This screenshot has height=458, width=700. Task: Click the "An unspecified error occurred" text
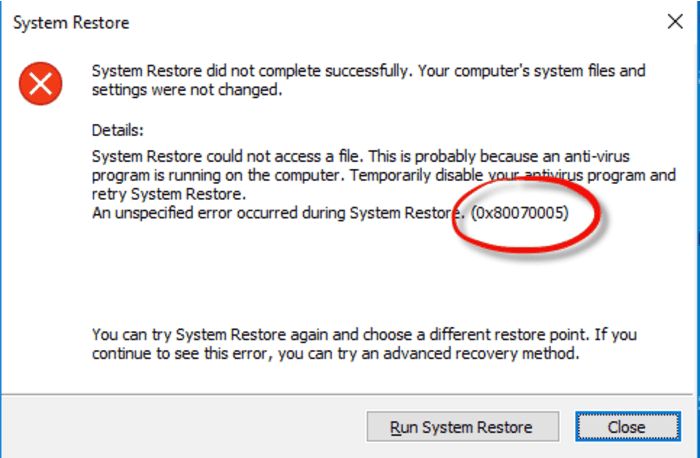[x=200, y=211]
